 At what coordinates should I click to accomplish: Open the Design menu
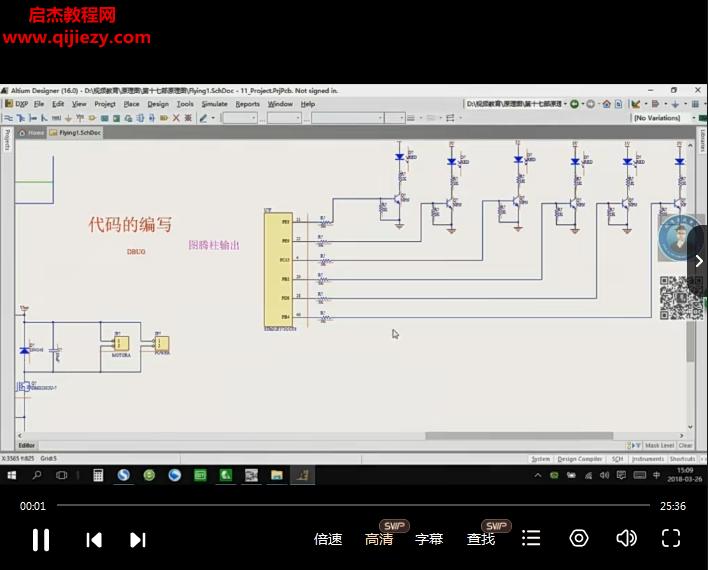[x=158, y=104]
